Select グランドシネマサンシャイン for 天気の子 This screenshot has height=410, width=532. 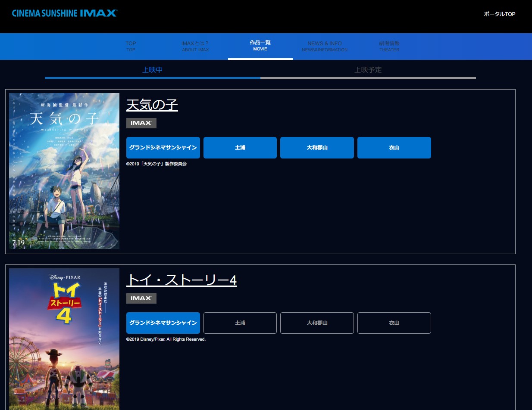tap(163, 148)
